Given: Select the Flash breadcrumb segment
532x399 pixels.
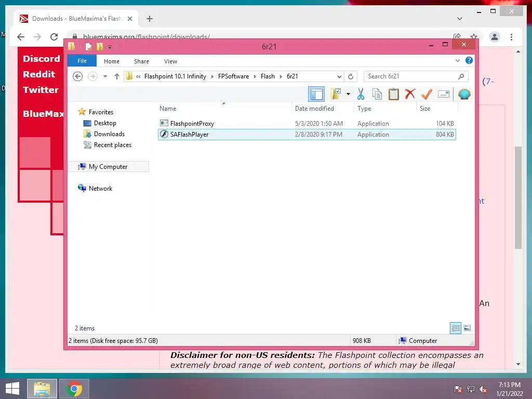Looking at the screenshot, I should point(268,76).
